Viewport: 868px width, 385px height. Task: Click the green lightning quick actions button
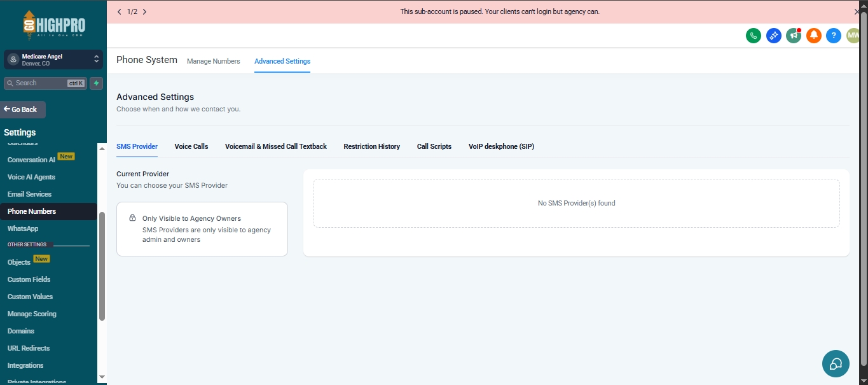point(96,83)
